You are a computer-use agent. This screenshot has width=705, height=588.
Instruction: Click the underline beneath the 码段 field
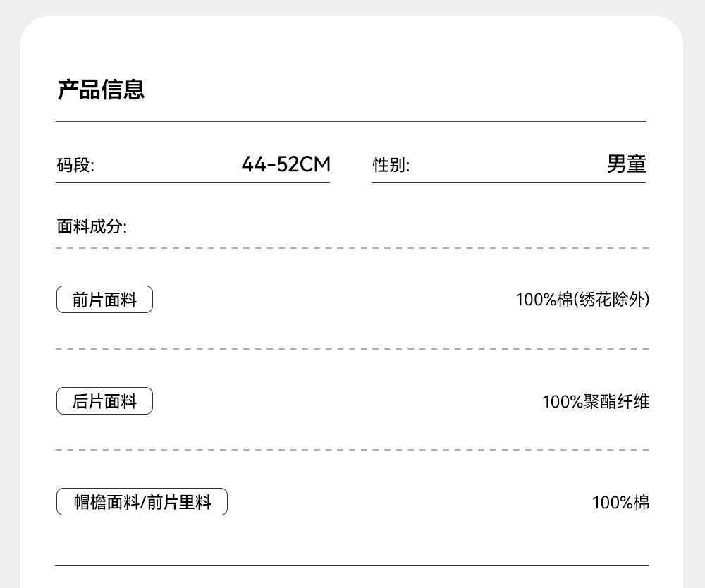coord(192,183)
